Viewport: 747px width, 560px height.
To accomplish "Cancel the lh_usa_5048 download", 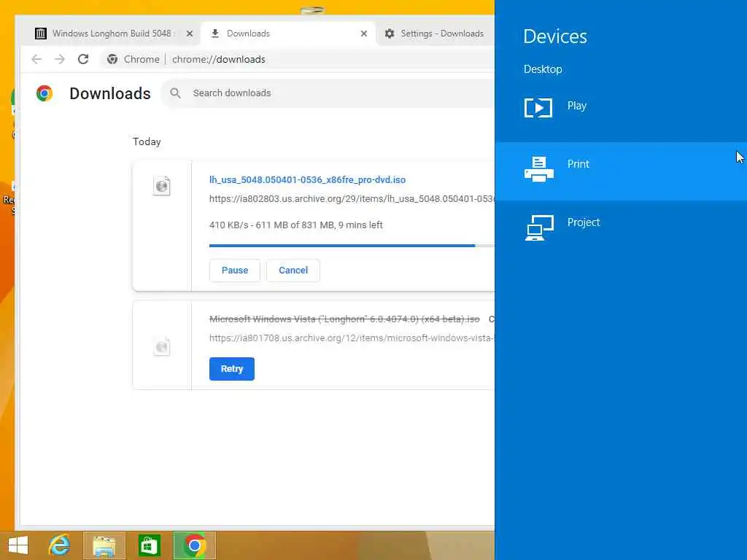I will tap(293, 271).
